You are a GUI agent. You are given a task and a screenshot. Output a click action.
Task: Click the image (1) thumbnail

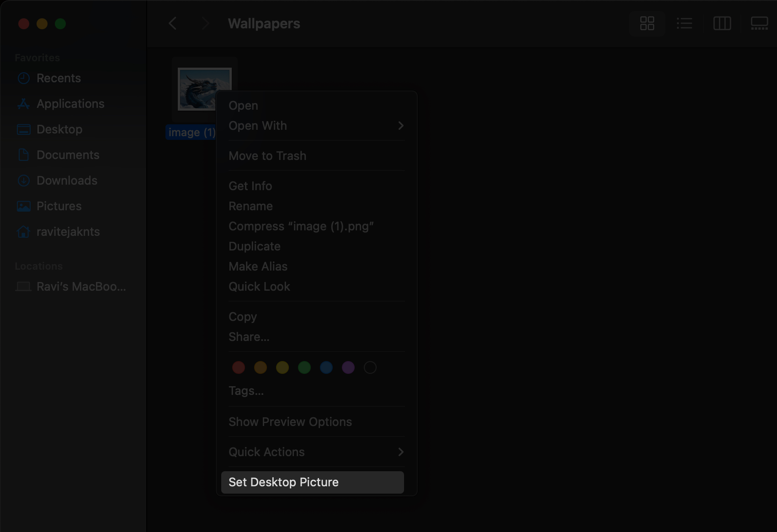(204, 89)
